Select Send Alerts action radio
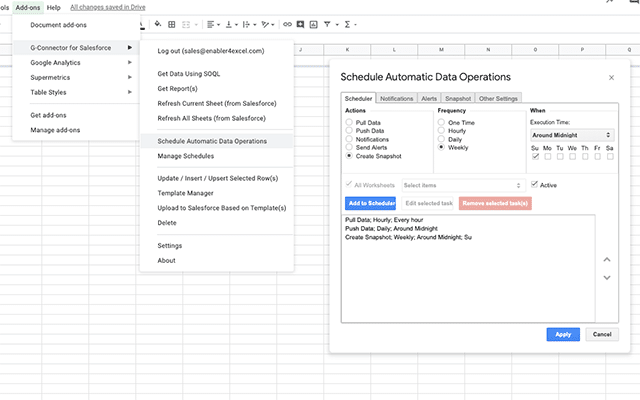The width and height of the screenshot is (640, 400). [349, 147]
